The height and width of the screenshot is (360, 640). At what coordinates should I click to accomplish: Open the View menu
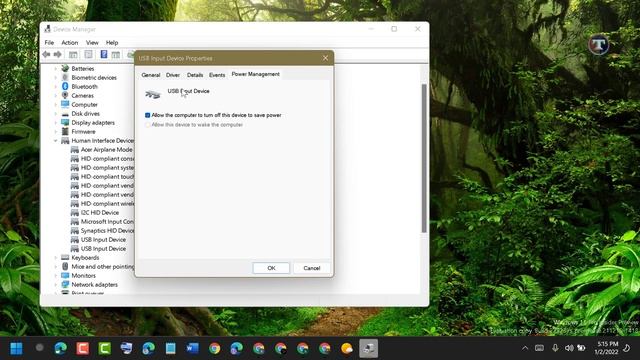pyautogui.click(x=92, y=42)
